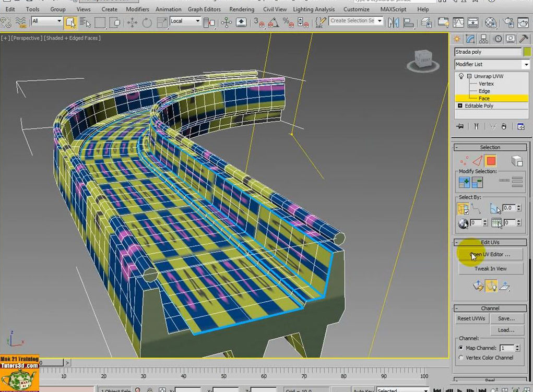Viewport: 533px width, 392px height.
Task: Click Use Pivot Point Center icon
Action: coord(209,23)
